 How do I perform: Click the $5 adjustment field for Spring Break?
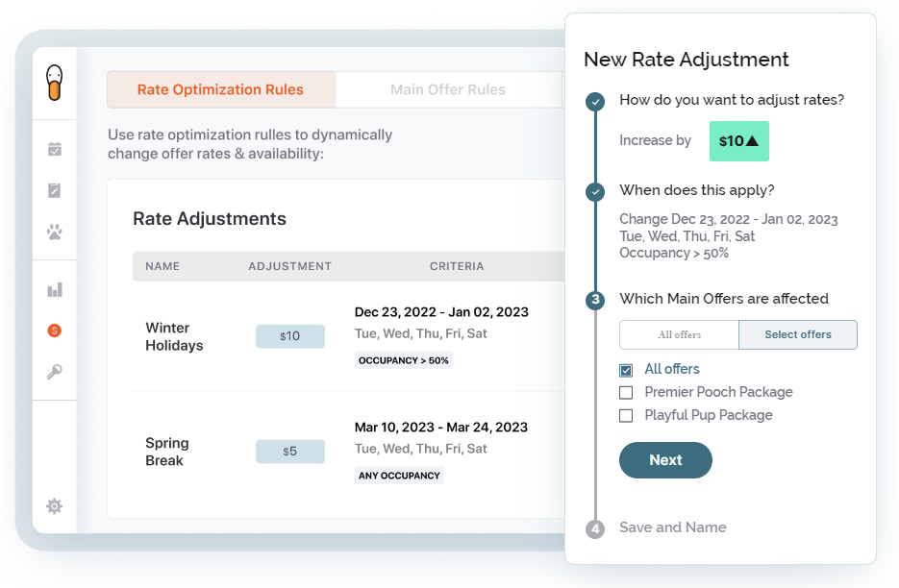click(x=289, y=451)
